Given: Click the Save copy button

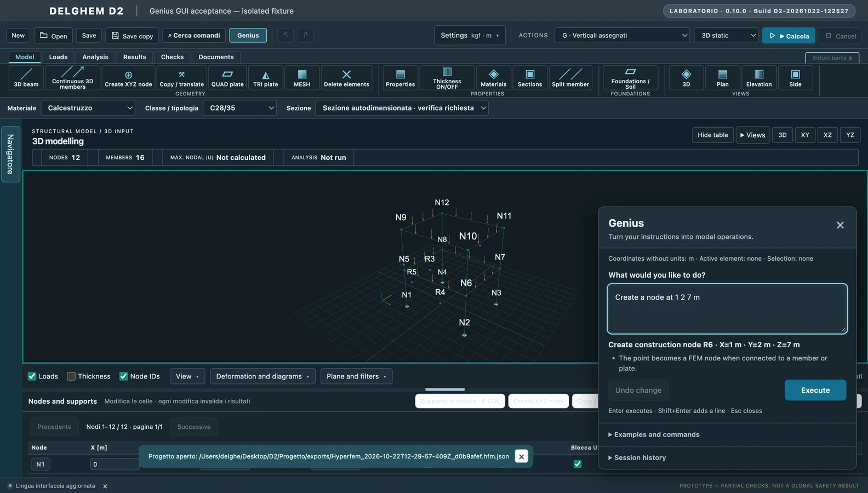Looking at the screenshot, I should (x=132, y=36).
